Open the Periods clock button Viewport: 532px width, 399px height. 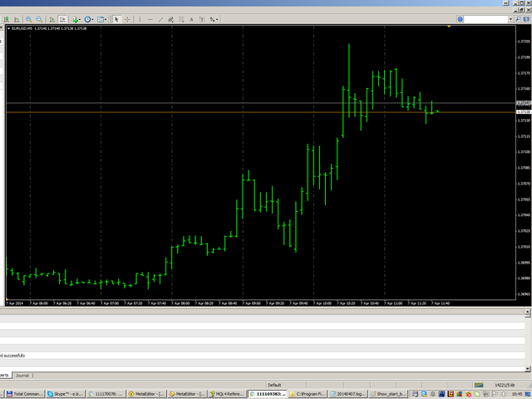pyautogui.click(x=87, y=19)
